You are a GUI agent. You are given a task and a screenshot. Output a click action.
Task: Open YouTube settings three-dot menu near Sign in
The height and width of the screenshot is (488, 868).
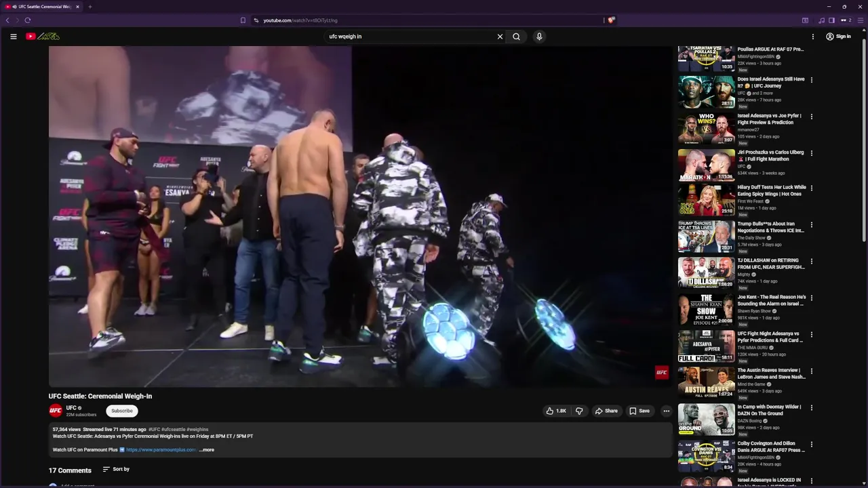[x=813, y=37]
